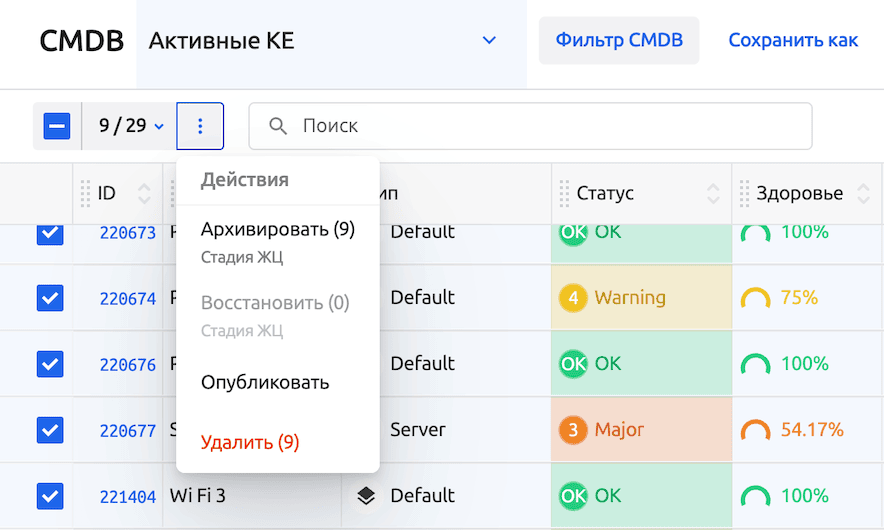Click sort arrows in ID column header

click(145, 193)
